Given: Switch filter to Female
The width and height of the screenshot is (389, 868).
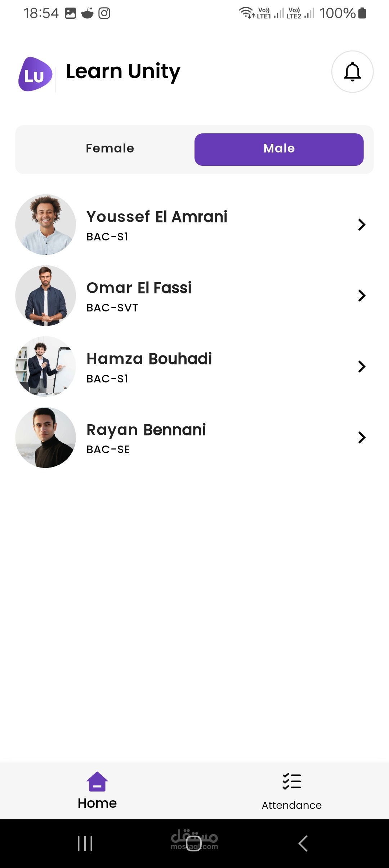Looking at the screenshot, I should [110, 148].
